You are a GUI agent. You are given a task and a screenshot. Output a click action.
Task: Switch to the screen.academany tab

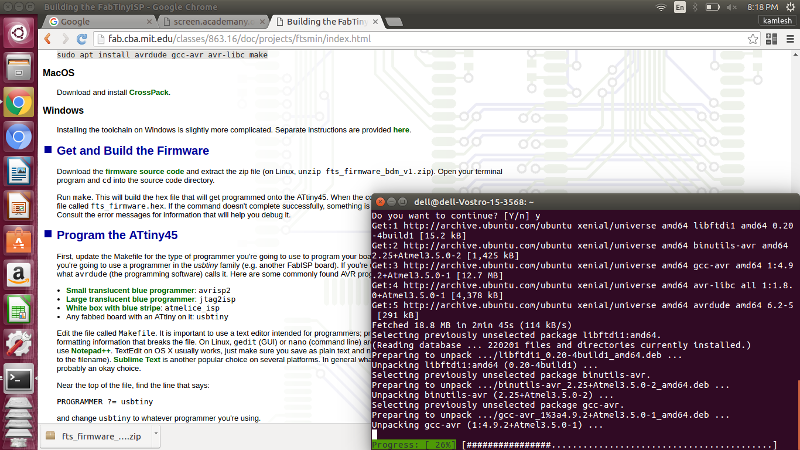(213, 21)
